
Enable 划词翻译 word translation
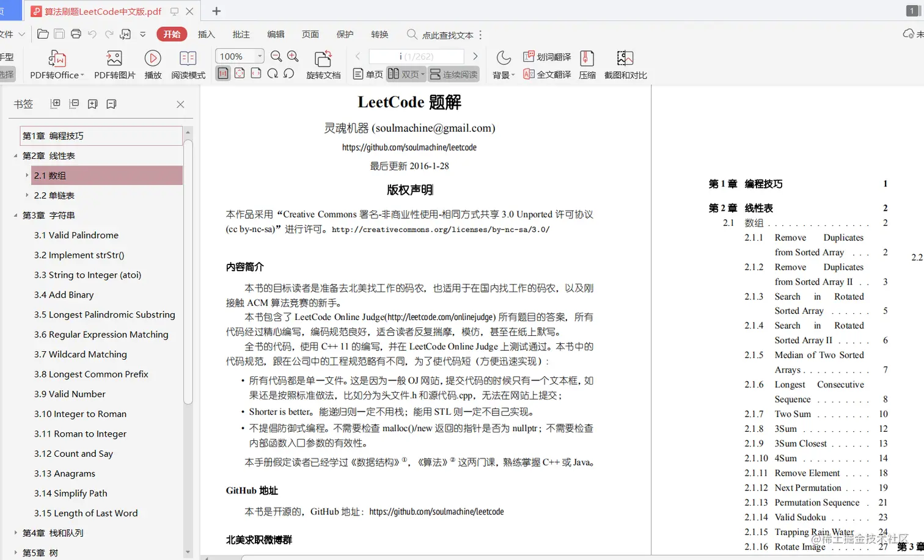[x=547, y=56]
